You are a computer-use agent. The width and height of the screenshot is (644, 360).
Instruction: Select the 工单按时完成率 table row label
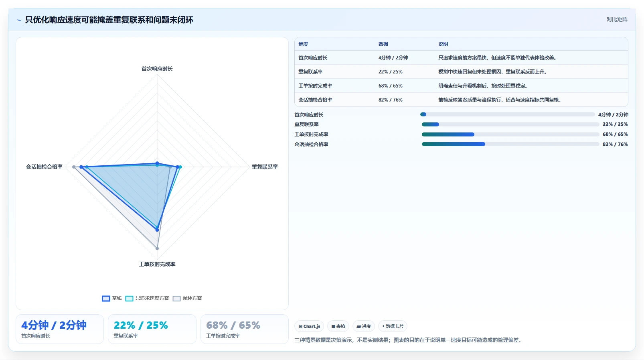[x=315, y=86]
